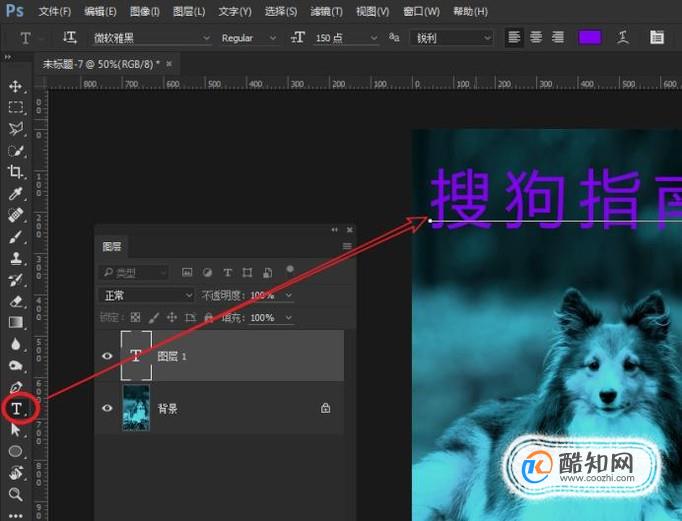682x521 pixels.
Task: Open the 滤镜(T) menu
Action: [326, 11]
